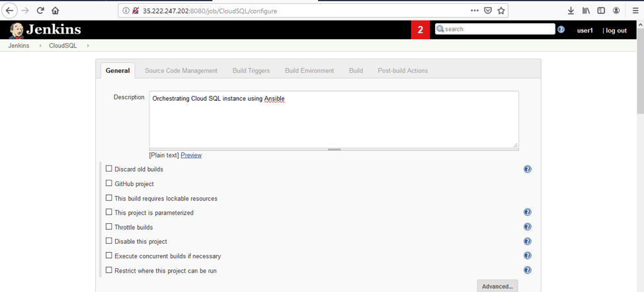Open the red notification badge showing 2
Viewport: 644px width, 292px height.
[420, 30]
